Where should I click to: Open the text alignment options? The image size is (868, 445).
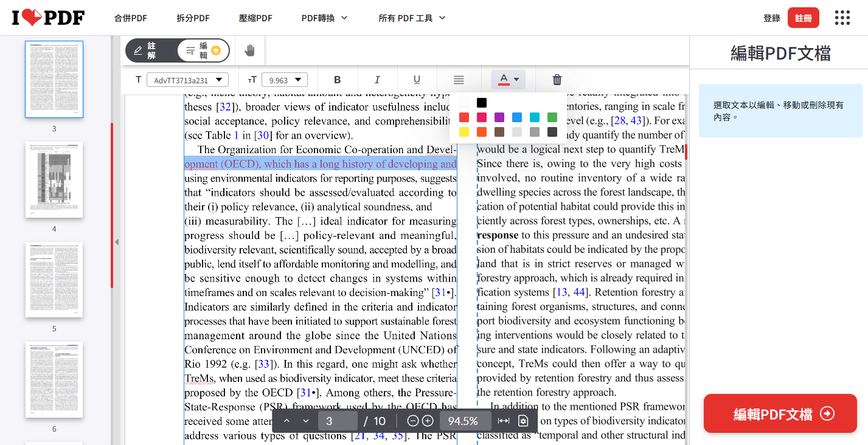pos(459,80)
